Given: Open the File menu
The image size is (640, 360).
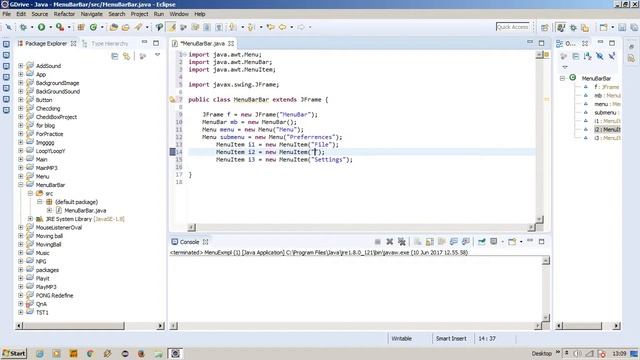Looking at the screenshot, I should tap(7, 14).
